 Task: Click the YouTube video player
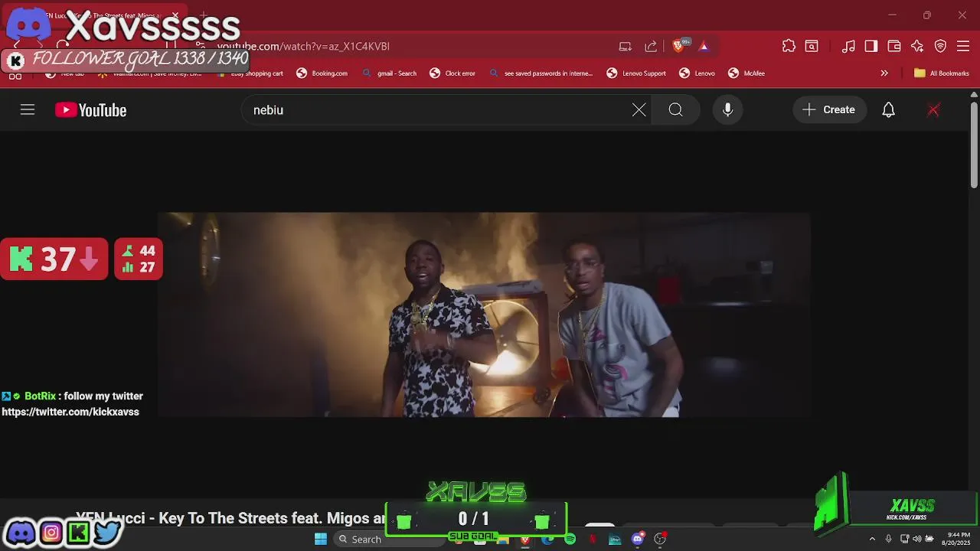[484, 315]
